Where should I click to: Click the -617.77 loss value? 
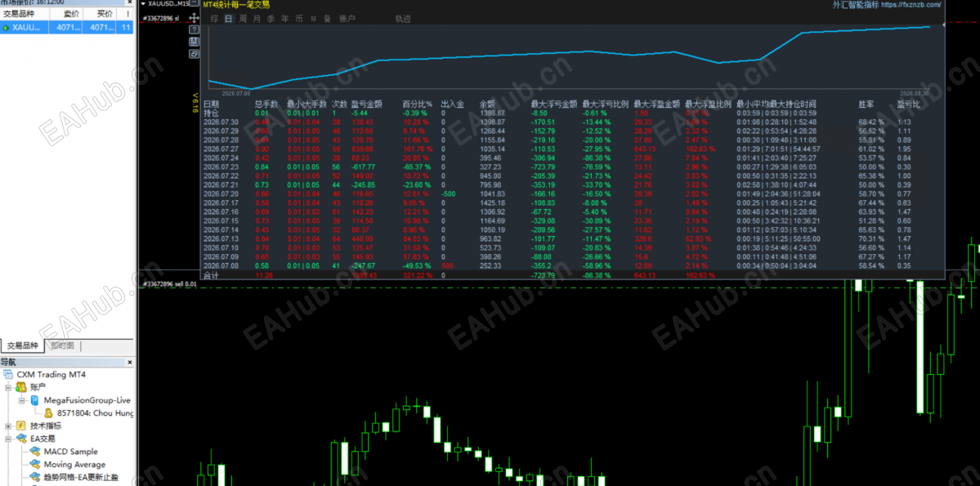[364, 167]
